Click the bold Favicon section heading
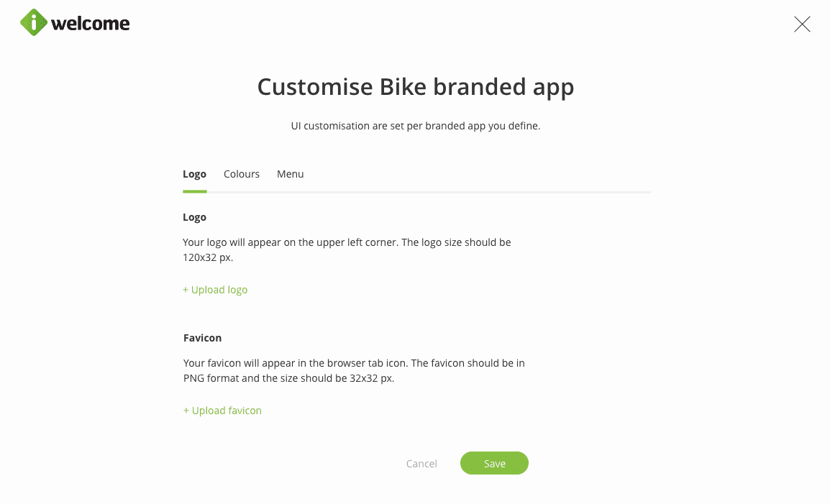The width and height of the screenshot is (830, 504). click(202, 338)
